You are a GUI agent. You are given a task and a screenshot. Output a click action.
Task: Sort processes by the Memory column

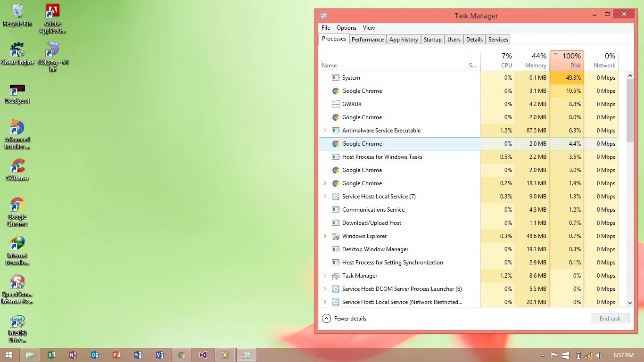click(x=532, y=60)
